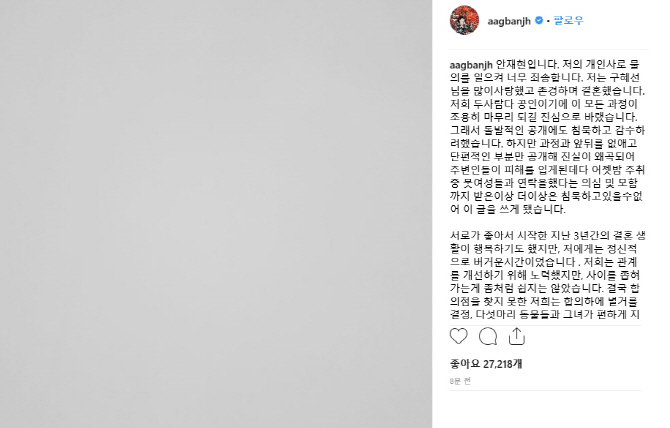Image resolution: width=670 pixels, height=428 pixels.
Task: Click the line ending 이 글을 쓰게 됐습니다
Action: (507, 209)
